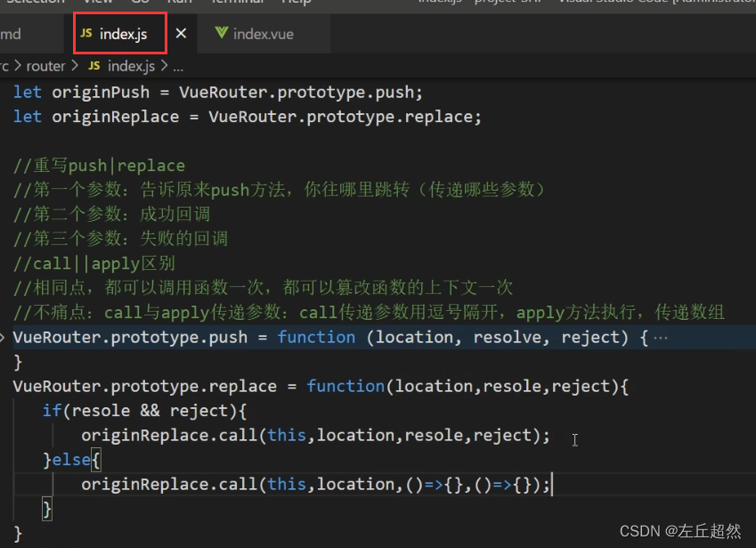Open the Terminal menu
Screen dimensions: 756x548
(x=238, y=2)
